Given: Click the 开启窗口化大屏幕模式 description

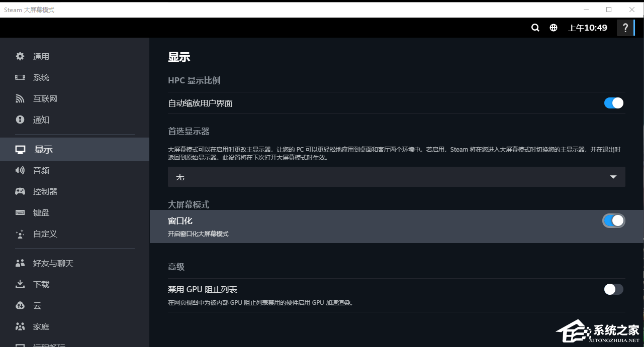Looking at the screenshot, I should (x=198, y=234).
